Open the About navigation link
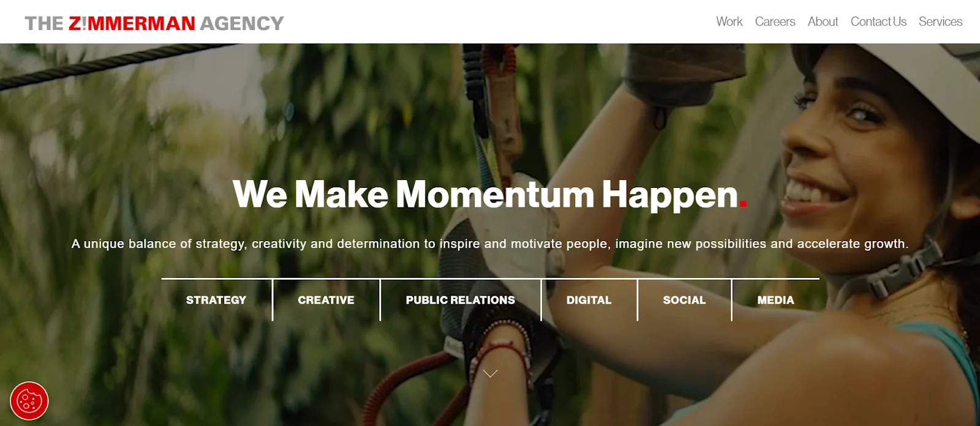This screenshot has width=980, height=426. pyautogui.click(x=823, y=21)
